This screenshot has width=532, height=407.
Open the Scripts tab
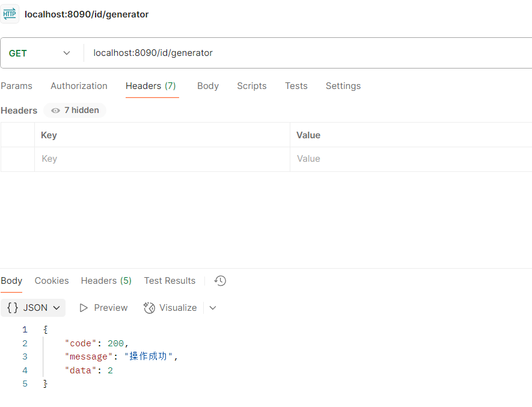point(252,86)
